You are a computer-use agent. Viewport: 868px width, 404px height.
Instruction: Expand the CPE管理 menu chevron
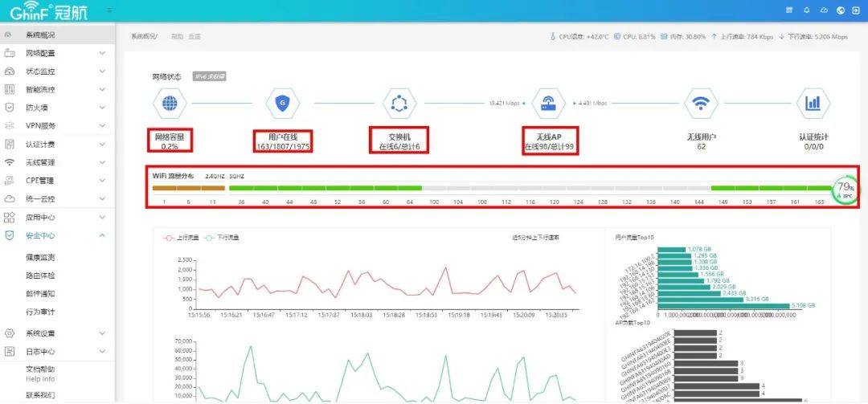102,181
